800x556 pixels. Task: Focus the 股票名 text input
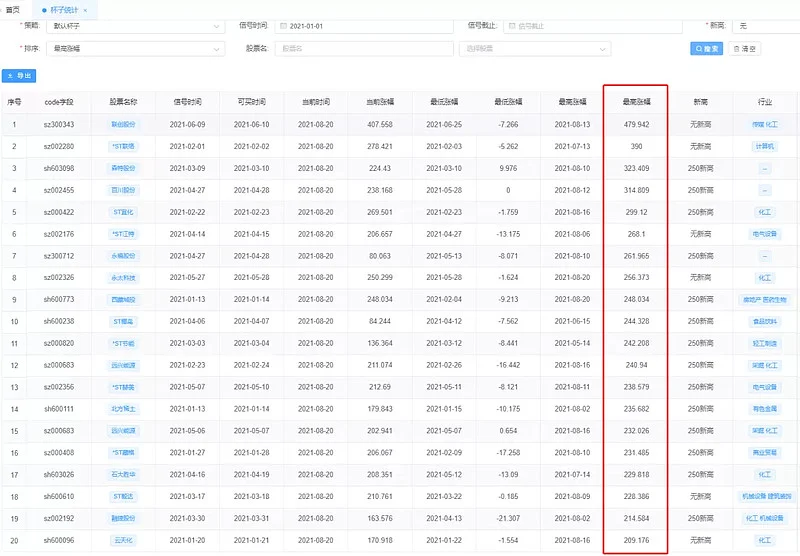click(364, 49)
